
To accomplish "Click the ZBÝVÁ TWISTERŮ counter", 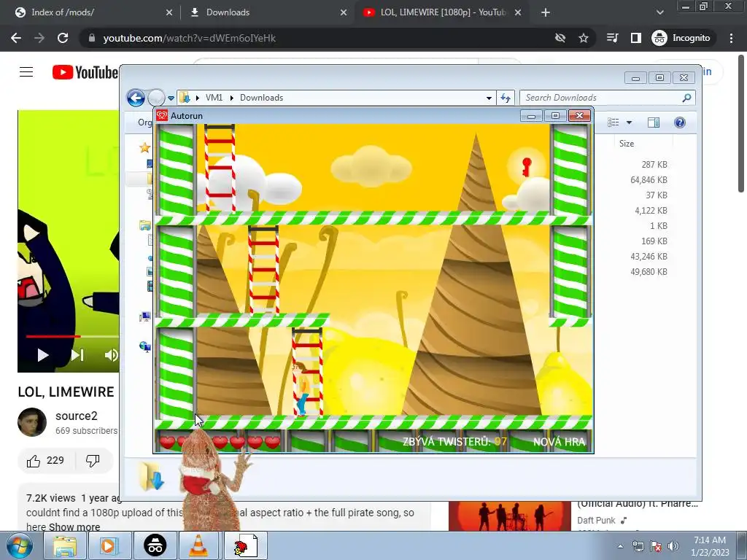I will [x=454, y=442].
